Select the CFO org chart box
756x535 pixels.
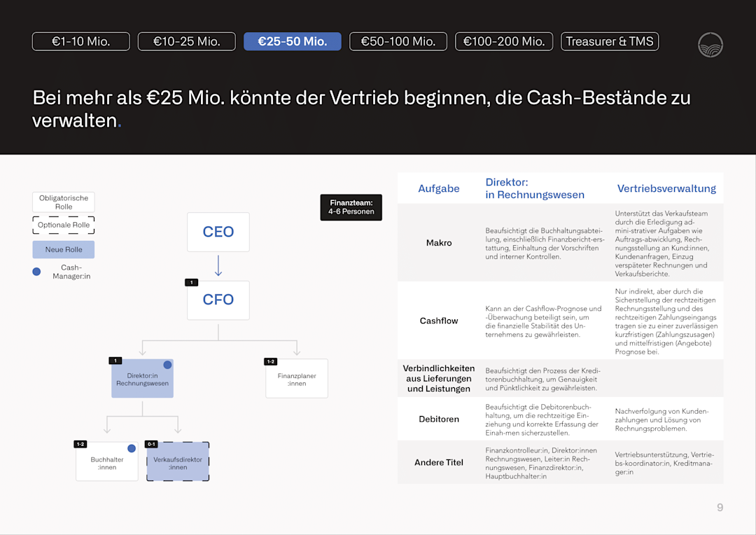pyautogui.click(x=218, y=300)
